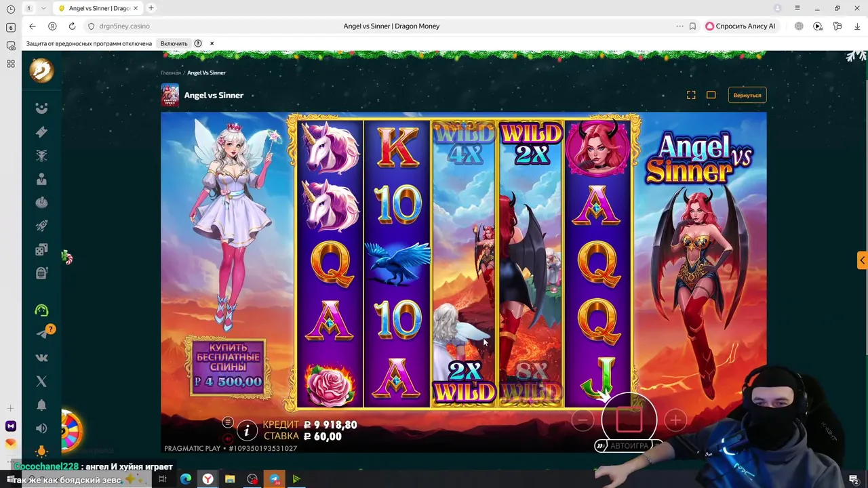Expand the orange side panel arrow on right edge
868x488 pixels.
[862, 260]
